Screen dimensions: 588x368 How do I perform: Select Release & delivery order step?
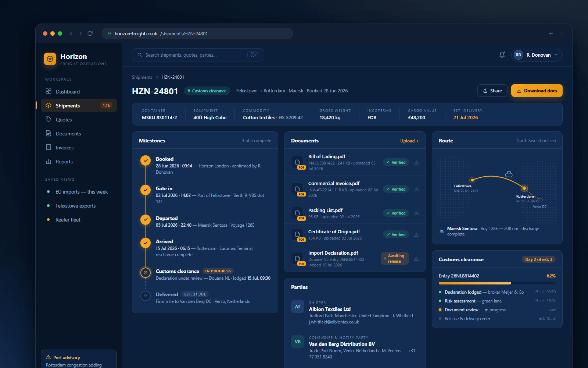click(x=497, y=319)
